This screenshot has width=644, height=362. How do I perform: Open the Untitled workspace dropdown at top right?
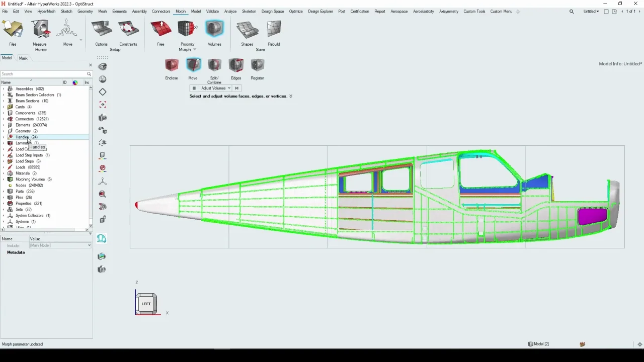click(591, 11)
